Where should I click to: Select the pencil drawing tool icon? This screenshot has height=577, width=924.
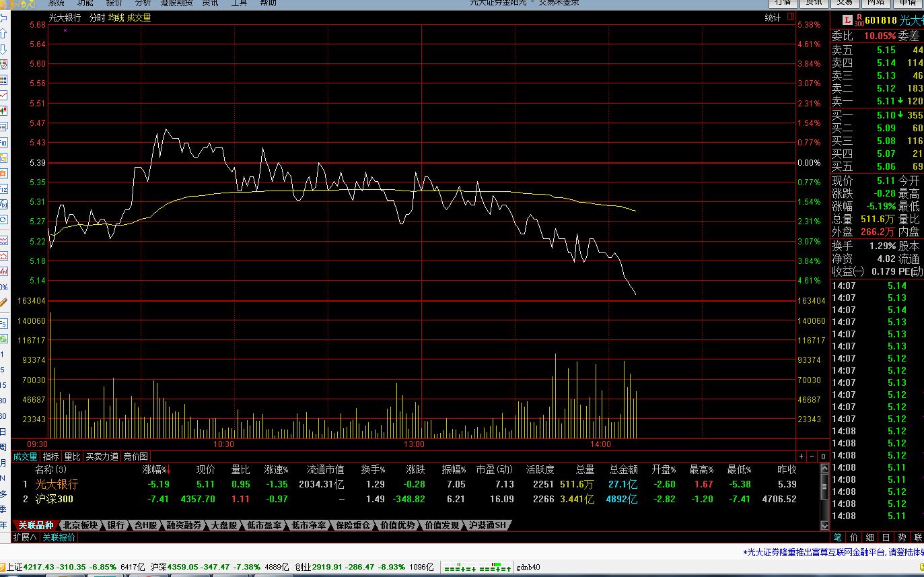(x=3, y=302)
